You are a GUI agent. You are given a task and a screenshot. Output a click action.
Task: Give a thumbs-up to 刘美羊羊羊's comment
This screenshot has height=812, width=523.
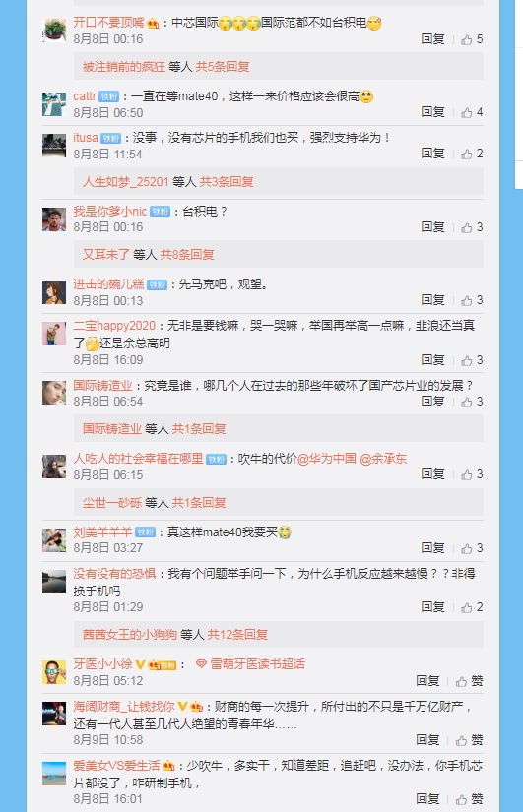point(472,548)
